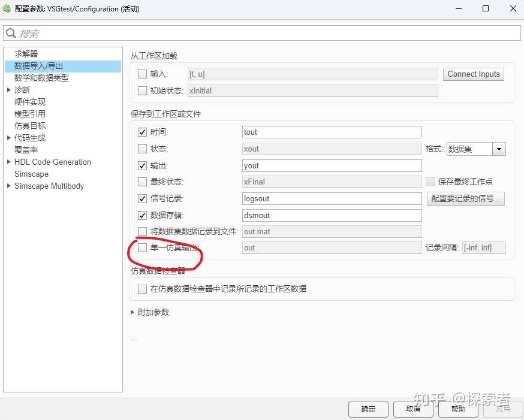Select 求解器 in the left sidebar

click(x=27, y=53)
